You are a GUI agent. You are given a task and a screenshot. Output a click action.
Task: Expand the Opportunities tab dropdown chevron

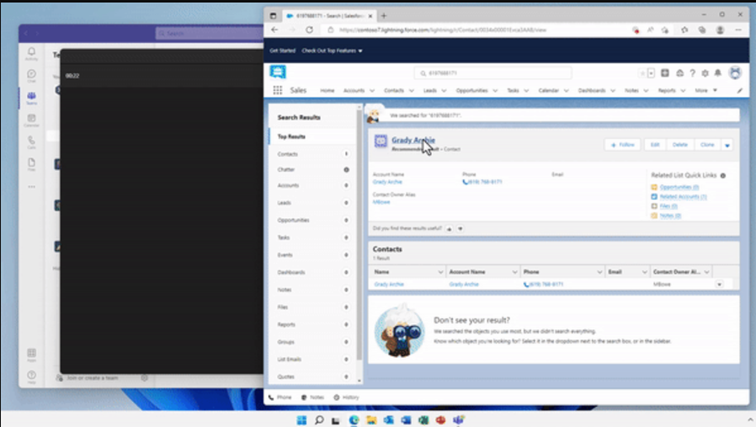pyautogui.click(x=495, y=91)
